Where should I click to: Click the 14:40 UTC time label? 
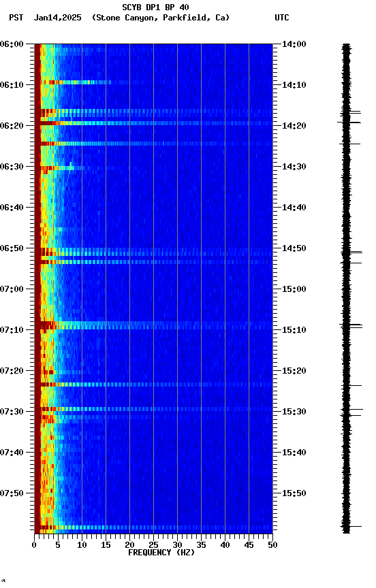click(294, 208)
